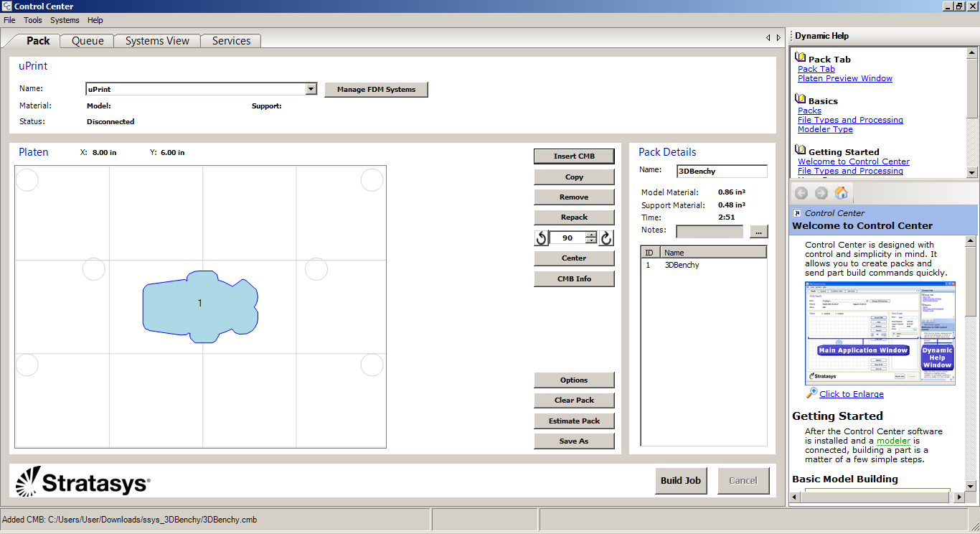Click the Build Job button
The width and height of the screenshot is (980, 534).
(681, 481)
